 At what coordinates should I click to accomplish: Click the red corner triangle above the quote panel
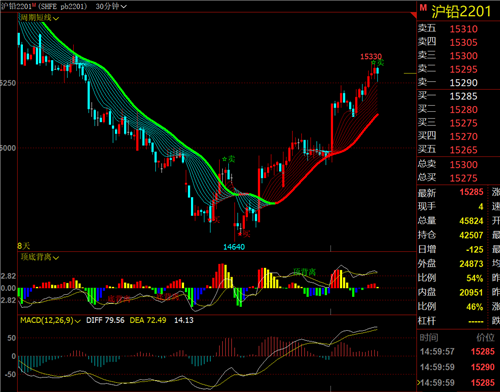point(414,15)
